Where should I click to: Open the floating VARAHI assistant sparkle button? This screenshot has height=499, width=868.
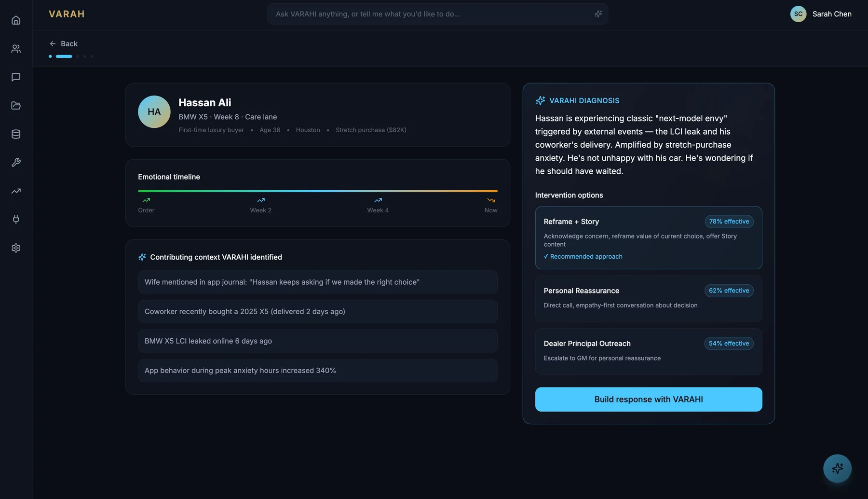[x=837, y=469]
